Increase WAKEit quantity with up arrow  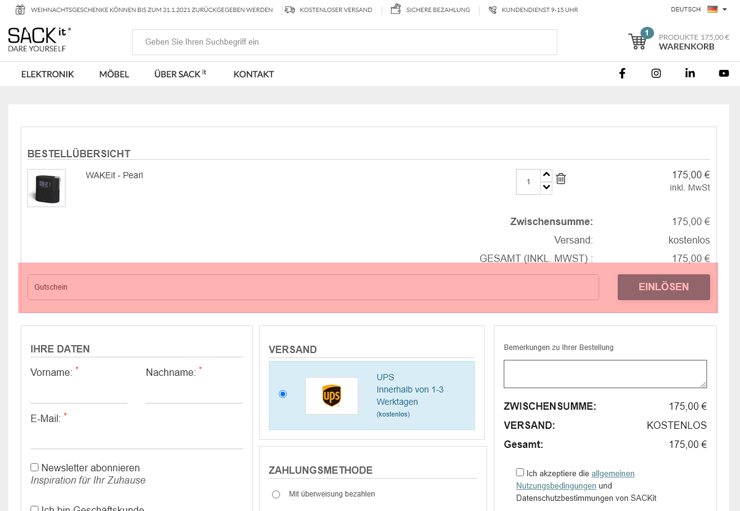pyautogui.click(x=546, y=175)
